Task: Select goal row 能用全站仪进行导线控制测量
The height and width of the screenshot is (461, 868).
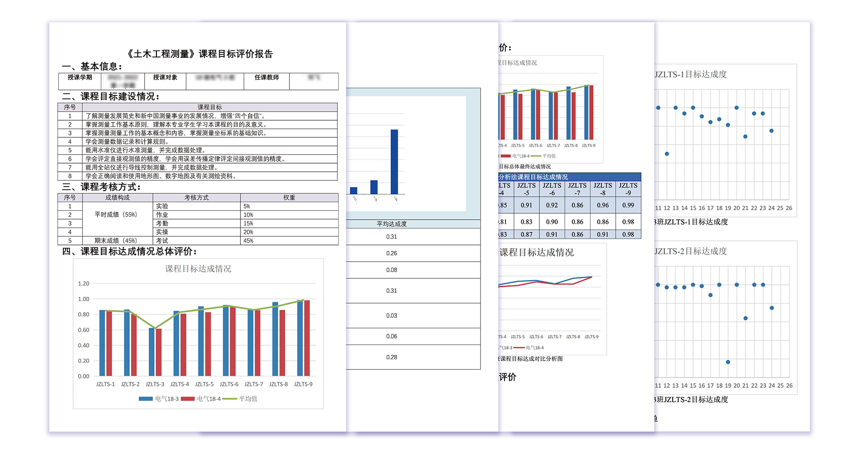Action: [x=198, y=168]
